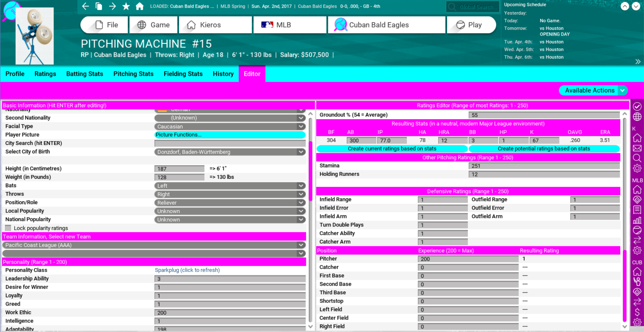The image size is (644, 332).
Task: Open the Kieros manager menu
Action: coord(215,25)
